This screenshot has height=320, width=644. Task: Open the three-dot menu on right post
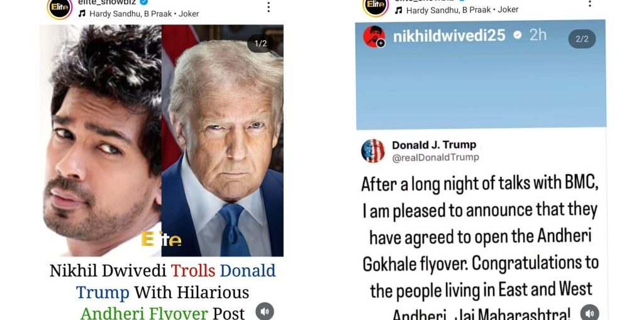[x=590, y=4]
